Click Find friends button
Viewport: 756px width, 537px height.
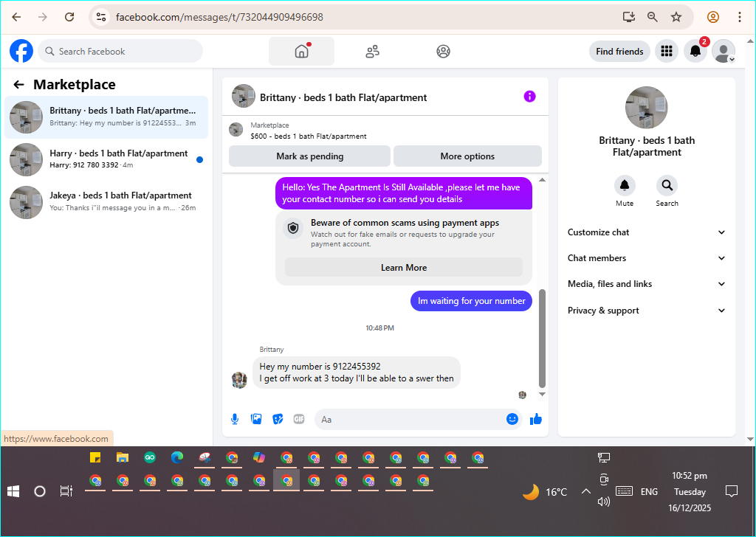(619, 51)
